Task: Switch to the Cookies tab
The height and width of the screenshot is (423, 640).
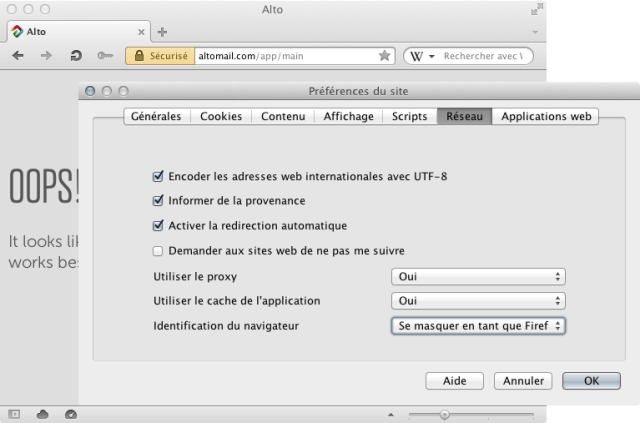Action: pos(221,116)
